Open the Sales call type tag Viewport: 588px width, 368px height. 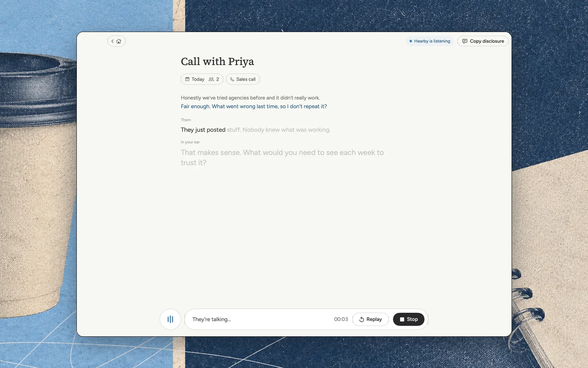tap(243, 79)
